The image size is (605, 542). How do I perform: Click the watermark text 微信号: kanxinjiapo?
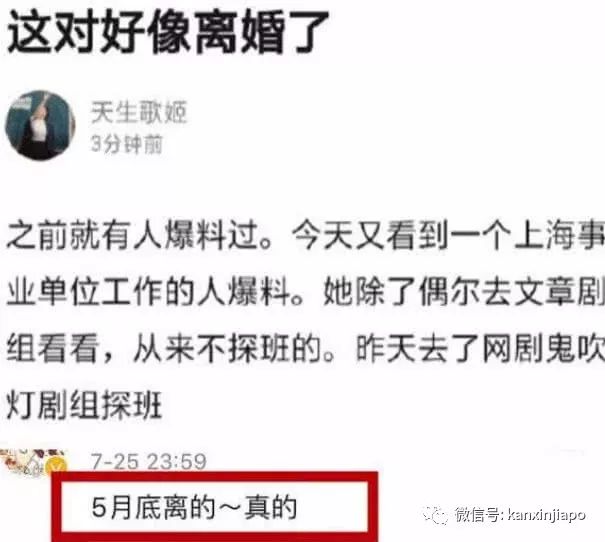520,515
